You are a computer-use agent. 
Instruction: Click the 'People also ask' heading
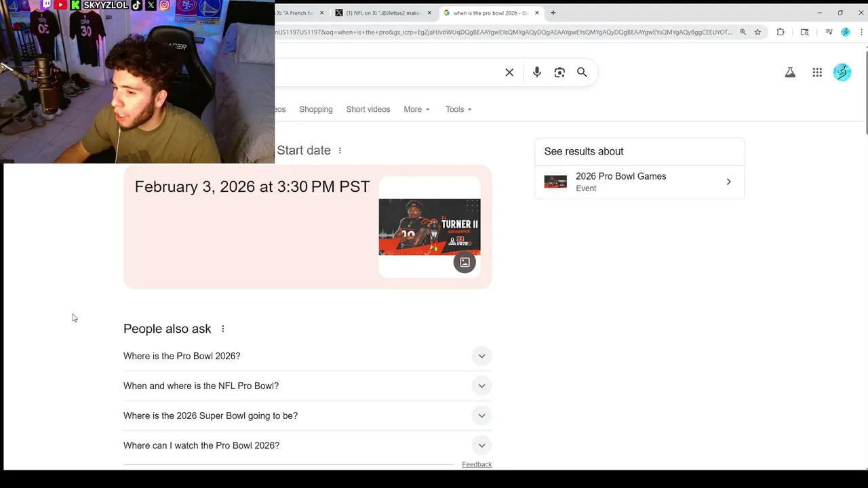pos(167,329)
